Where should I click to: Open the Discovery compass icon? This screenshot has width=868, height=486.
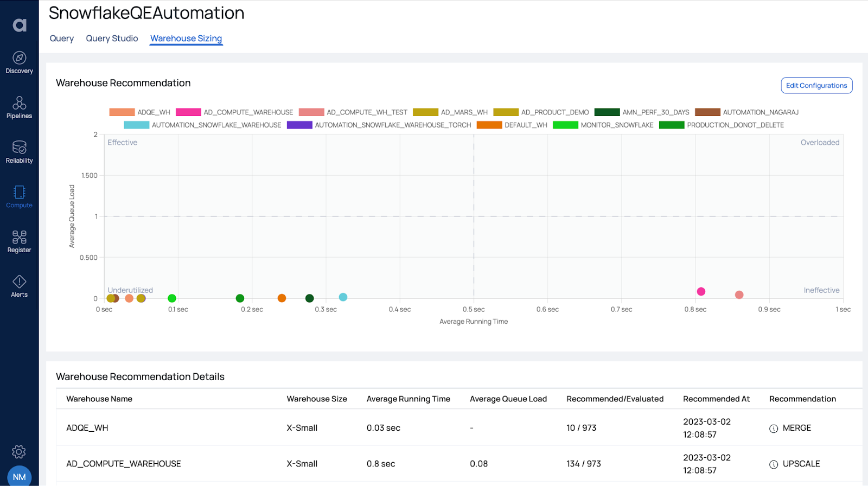pyautogui.click(x=20, y=58)
